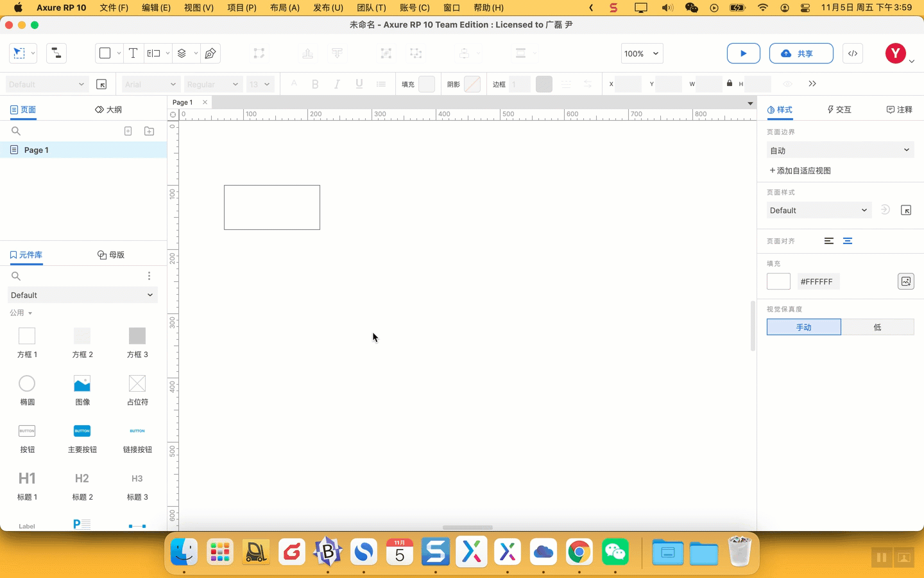Viewport: 924px width, 578px height.
Task: Open the 页面边界 自动 dropdown
Action: [x=841, y=150]
